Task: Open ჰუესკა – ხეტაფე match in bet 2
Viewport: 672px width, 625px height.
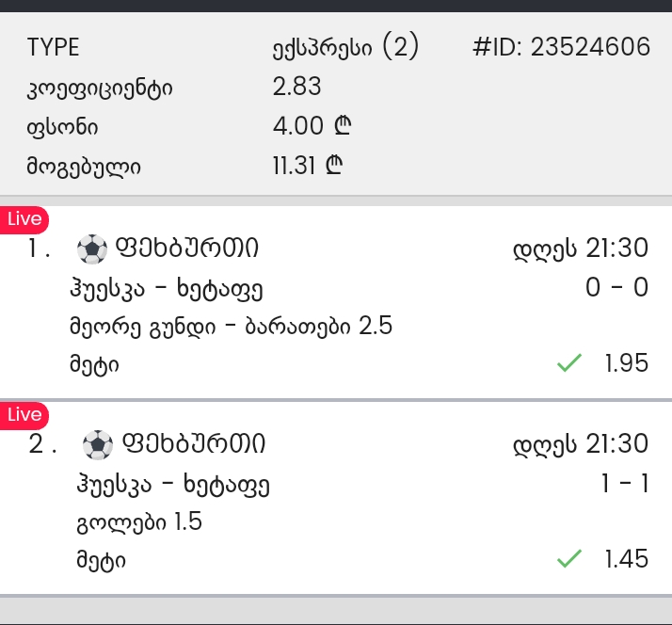Action: [x=173, y=486]
